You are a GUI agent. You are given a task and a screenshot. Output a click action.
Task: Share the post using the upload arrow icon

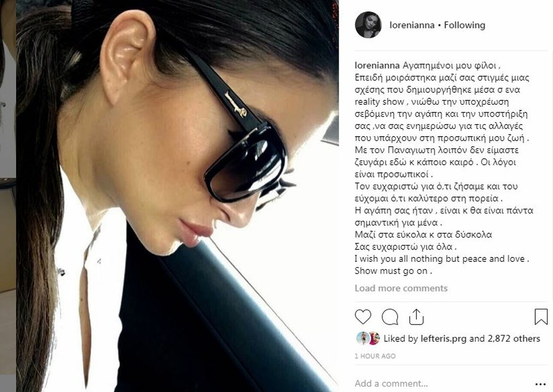[416, 316]
